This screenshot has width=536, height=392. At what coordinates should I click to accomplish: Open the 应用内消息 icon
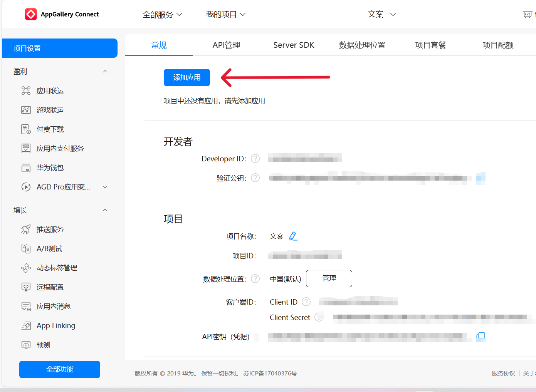26,307
